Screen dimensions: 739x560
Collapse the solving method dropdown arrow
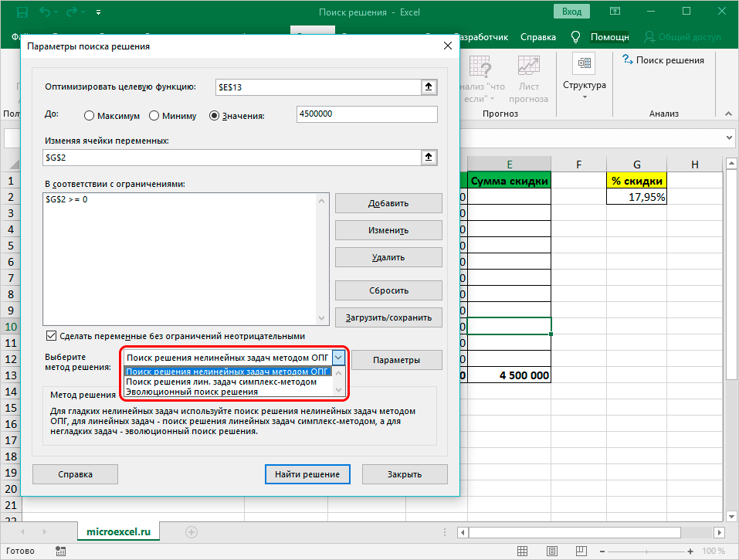tap(339, 358)
